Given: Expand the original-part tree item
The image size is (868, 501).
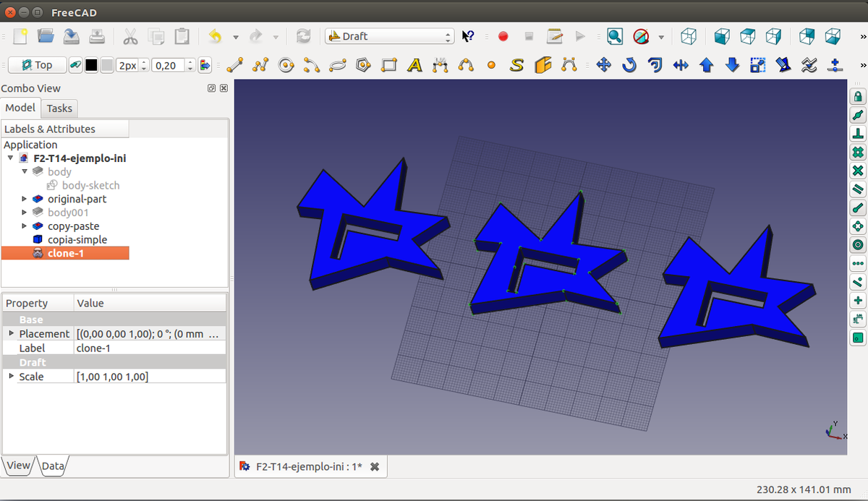Looking at the screenshot, I should (x=25, y=199).
